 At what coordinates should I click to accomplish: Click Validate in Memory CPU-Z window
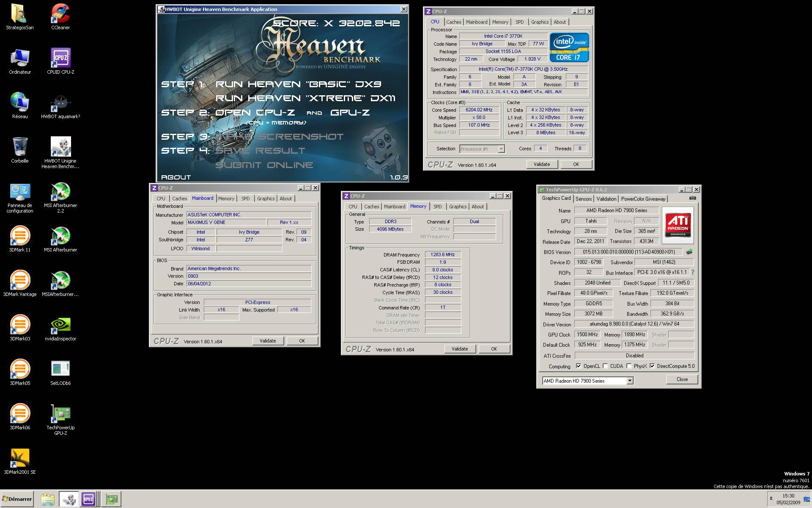460,349
